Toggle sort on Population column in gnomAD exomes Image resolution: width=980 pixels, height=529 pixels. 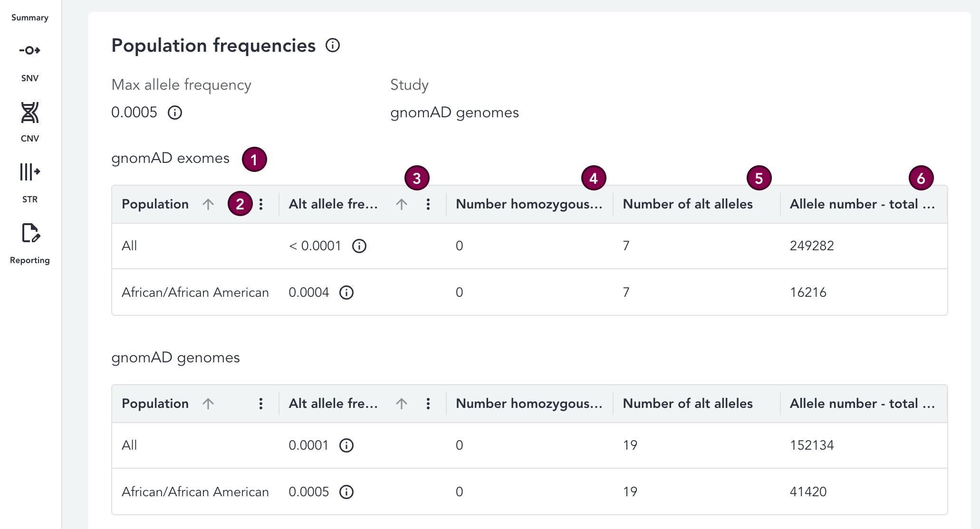208,204
